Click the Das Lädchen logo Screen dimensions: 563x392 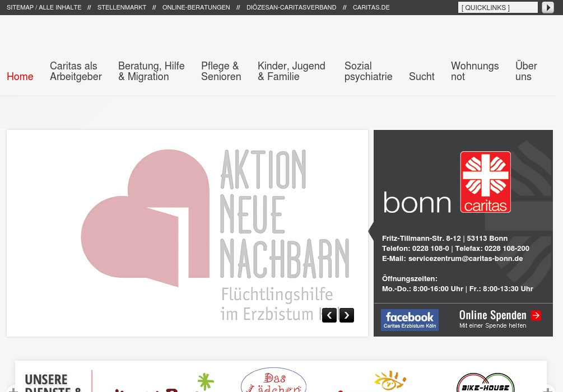pos(273,381)
